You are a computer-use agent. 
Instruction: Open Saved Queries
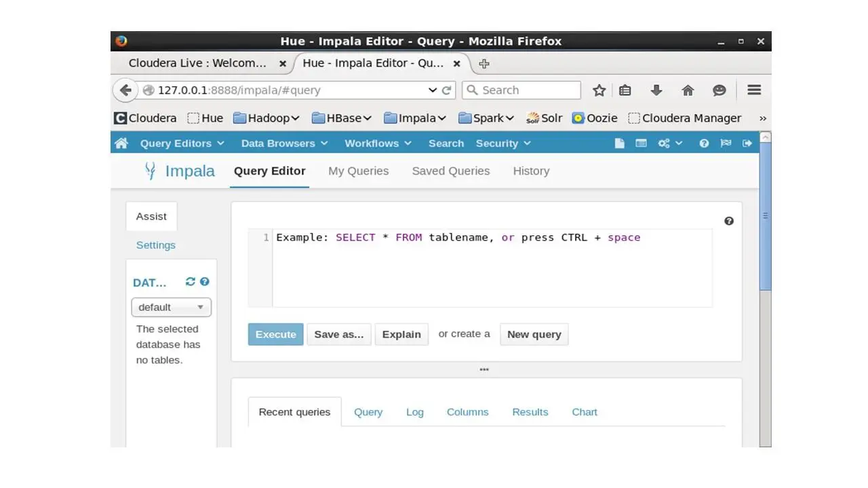451,171
